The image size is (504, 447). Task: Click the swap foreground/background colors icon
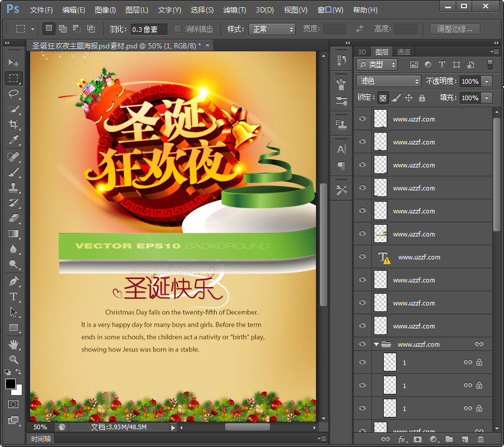18,372
